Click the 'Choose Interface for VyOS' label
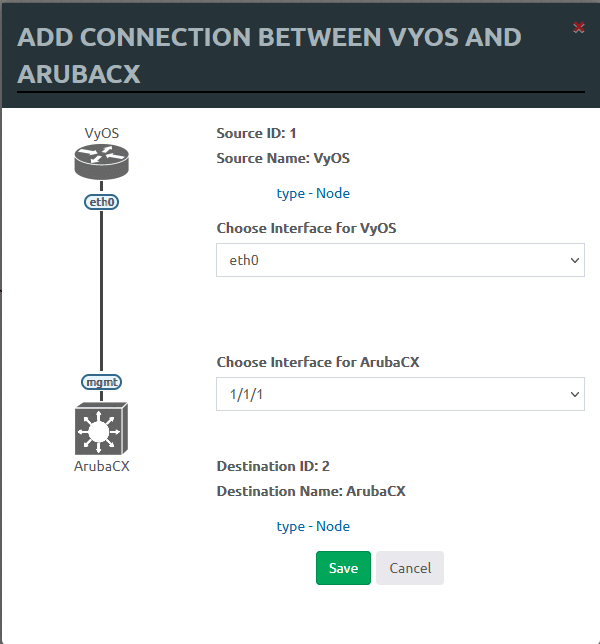The width and height of the screenshot is (600, 644). 306,228
